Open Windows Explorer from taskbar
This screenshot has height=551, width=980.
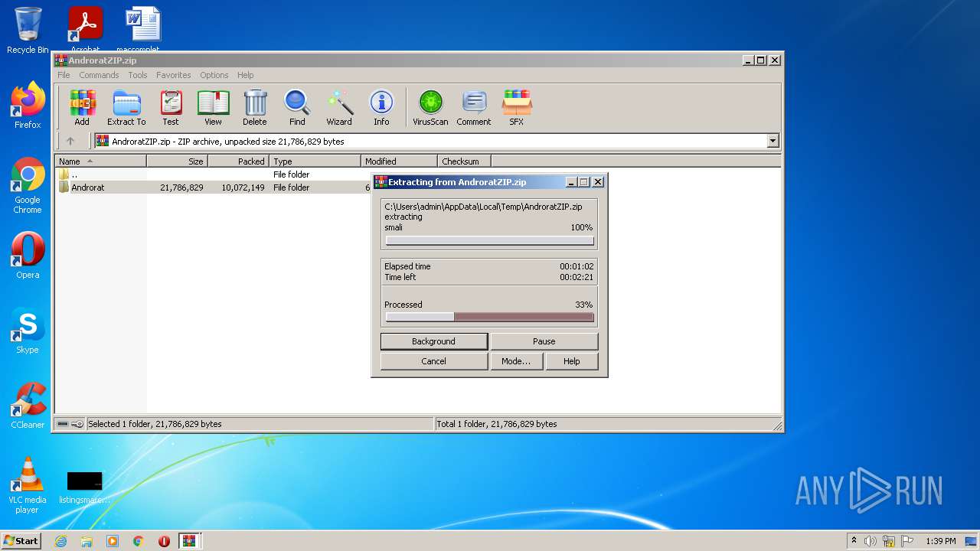click(x=87, y=541)
